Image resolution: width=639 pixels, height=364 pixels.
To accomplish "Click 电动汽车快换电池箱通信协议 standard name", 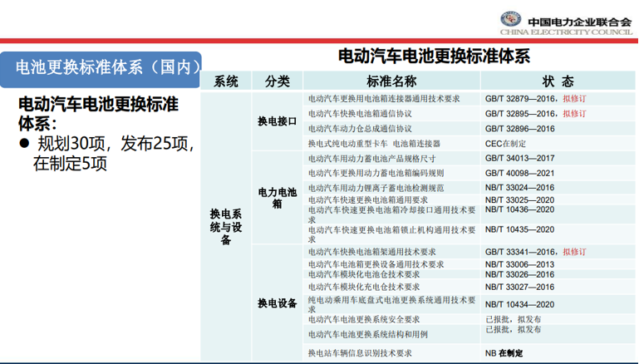I will tap(360, 114).
